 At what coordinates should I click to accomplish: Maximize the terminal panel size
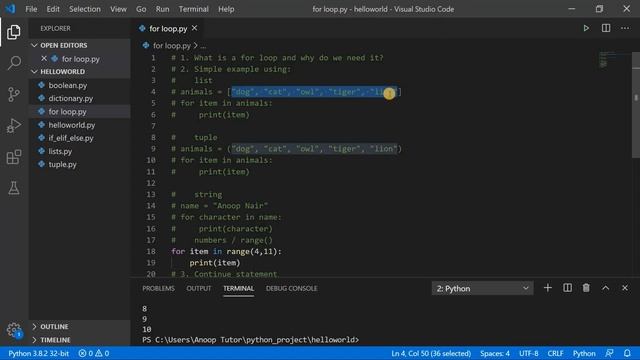coord(605,288)
